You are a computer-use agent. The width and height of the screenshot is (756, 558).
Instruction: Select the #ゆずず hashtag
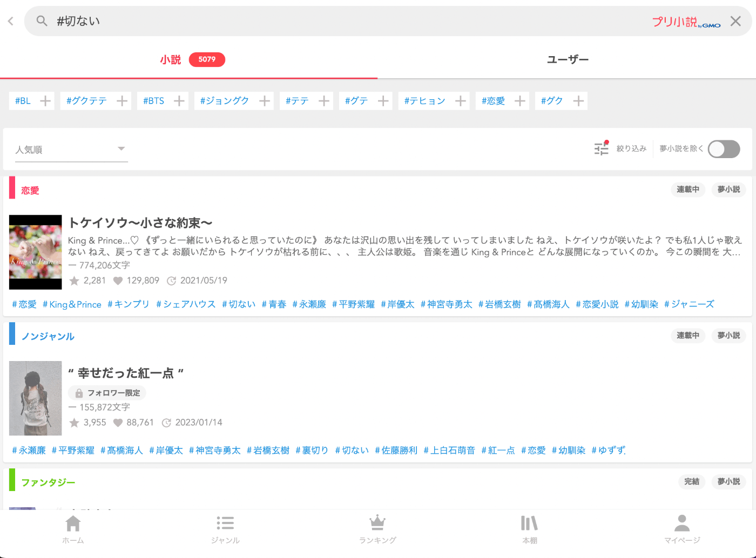click(x=609, y=450)
